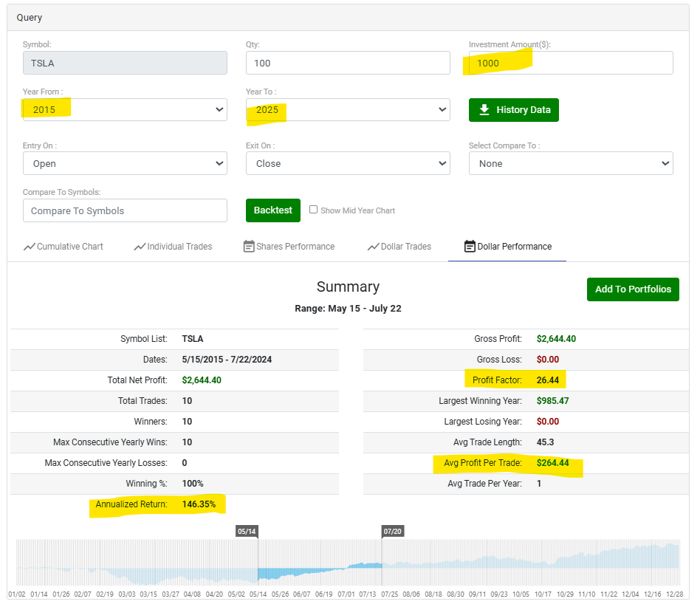Click into the Qty field
This screenshot has height=607, width=700.
(348, 63)
